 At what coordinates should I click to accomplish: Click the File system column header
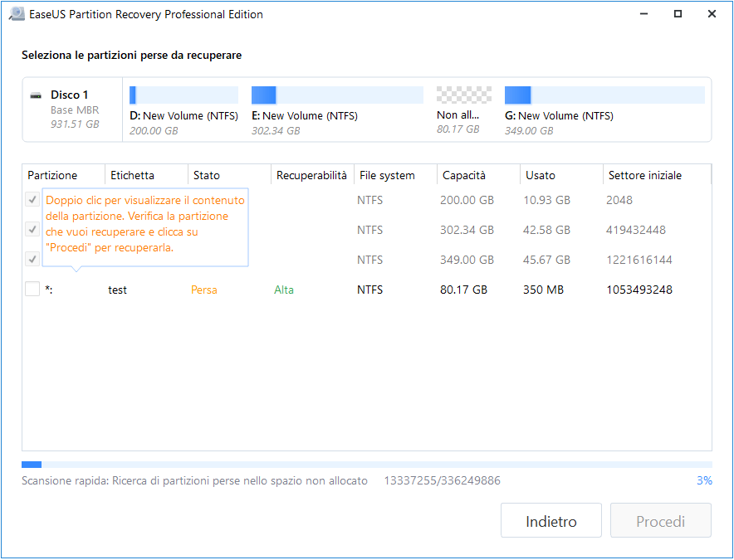point(395,175)
